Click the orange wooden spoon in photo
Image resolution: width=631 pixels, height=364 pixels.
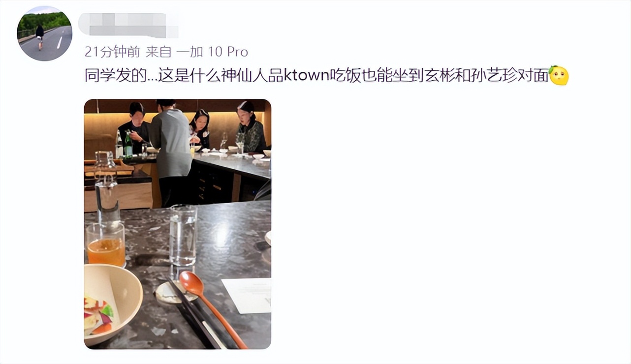(212, 308)
